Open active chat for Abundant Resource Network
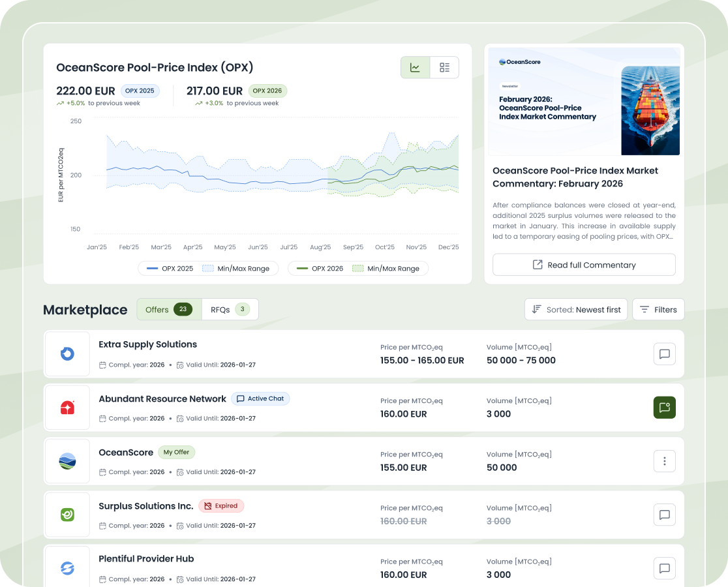 coord(664,408)
